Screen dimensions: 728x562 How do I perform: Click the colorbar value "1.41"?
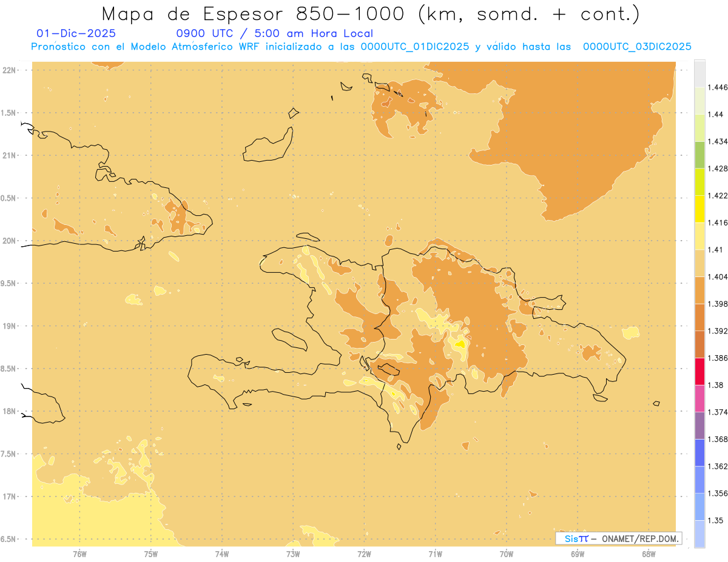tap(716, 250)
